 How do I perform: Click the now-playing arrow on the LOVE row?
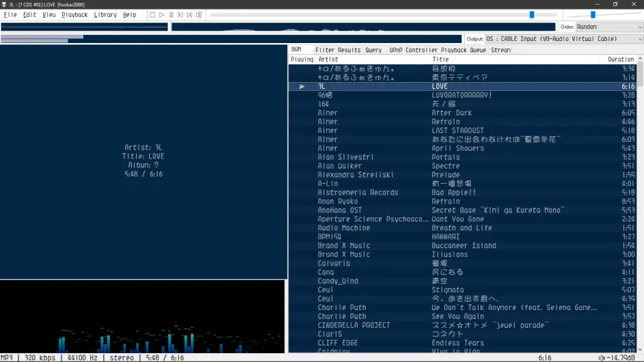[302, 87]
